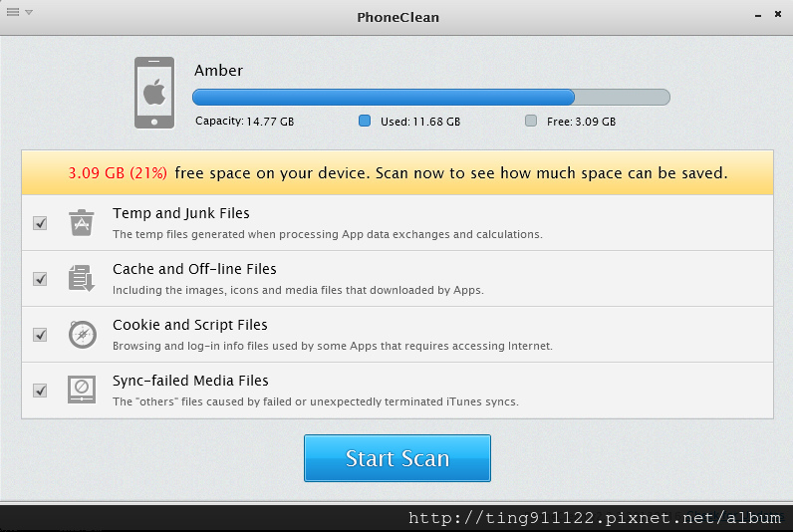The width and height of the screenshot is (793, 532).
Task: Click the iPhone device icon
Action: click(154, 93)
